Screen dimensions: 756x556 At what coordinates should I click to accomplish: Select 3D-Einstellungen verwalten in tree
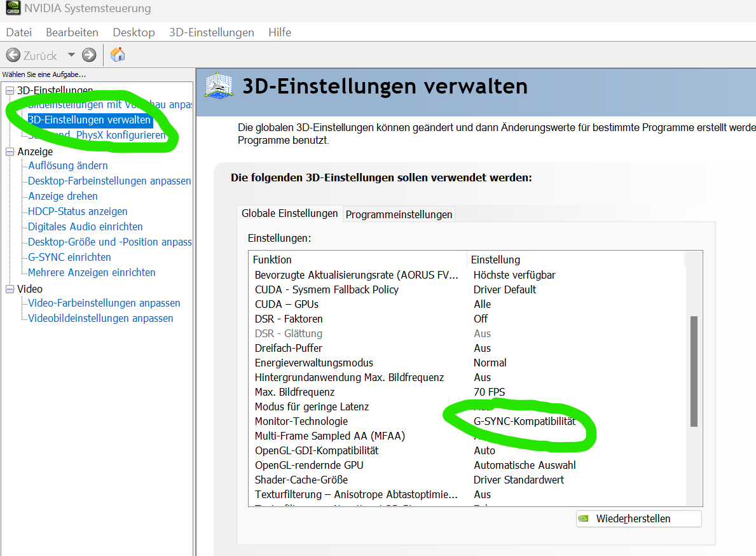click(x=89, y=120)
